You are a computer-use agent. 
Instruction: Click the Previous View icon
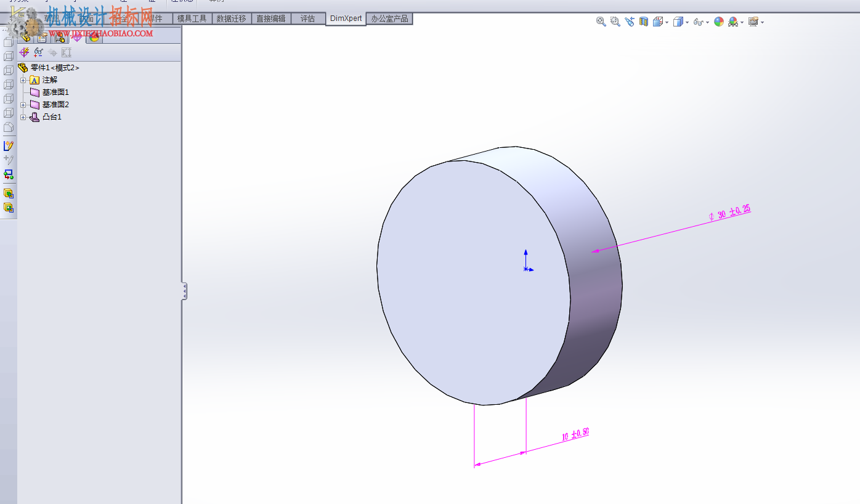click(x=630, y=22)
